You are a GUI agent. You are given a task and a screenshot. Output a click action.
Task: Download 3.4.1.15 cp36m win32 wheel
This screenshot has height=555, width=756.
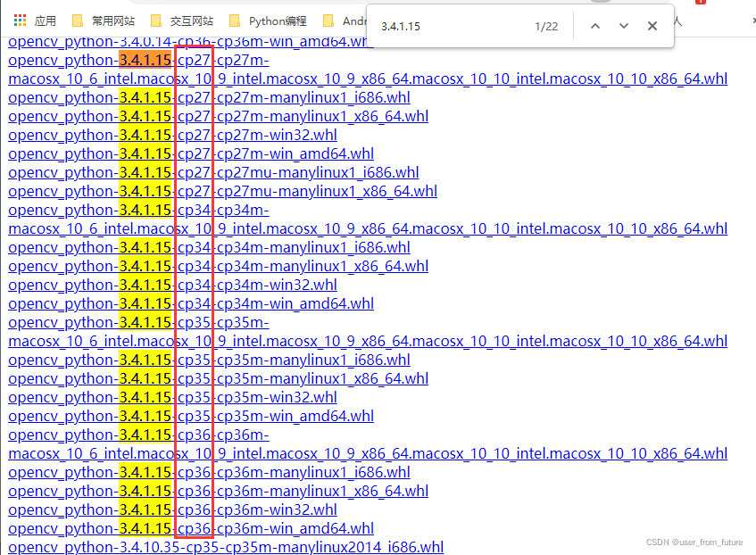(172, 509)
